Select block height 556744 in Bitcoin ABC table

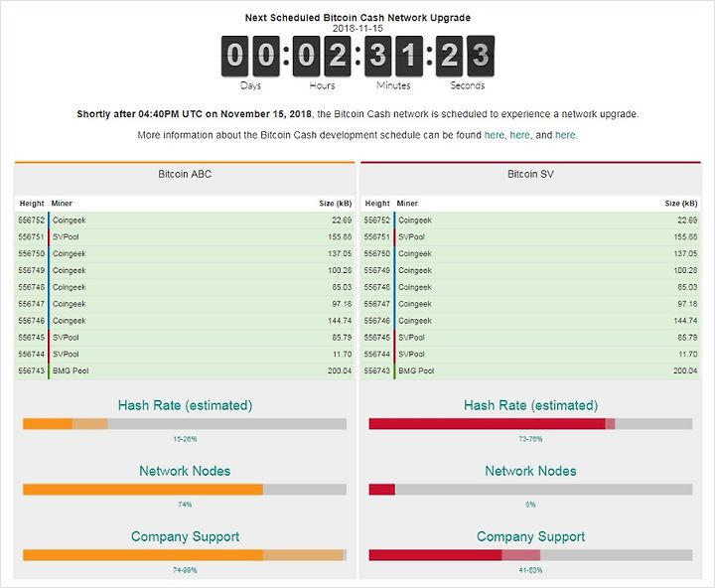(x=32, y=354)
